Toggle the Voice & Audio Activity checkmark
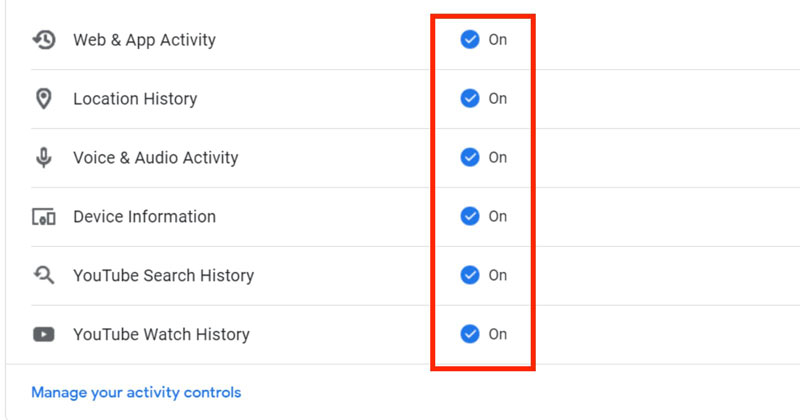 coord(470,158)
